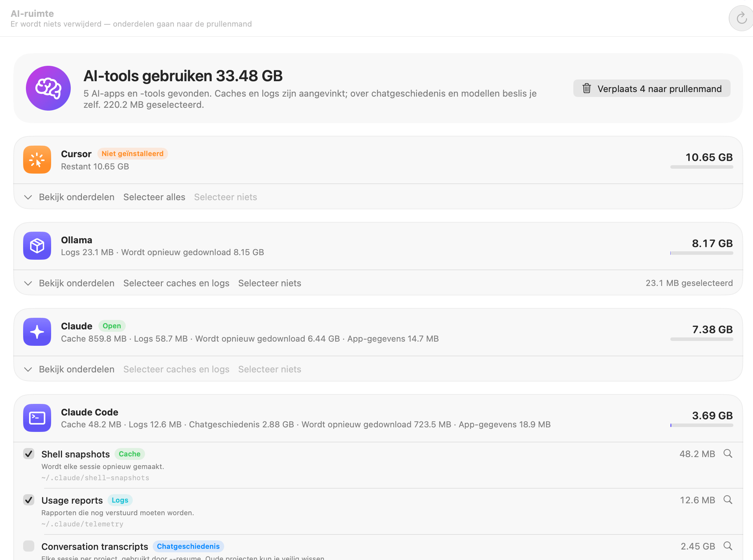Select caches en logs for Claude
The width and height of the screenshot is (753, 560).
click(x=176, y=369)
